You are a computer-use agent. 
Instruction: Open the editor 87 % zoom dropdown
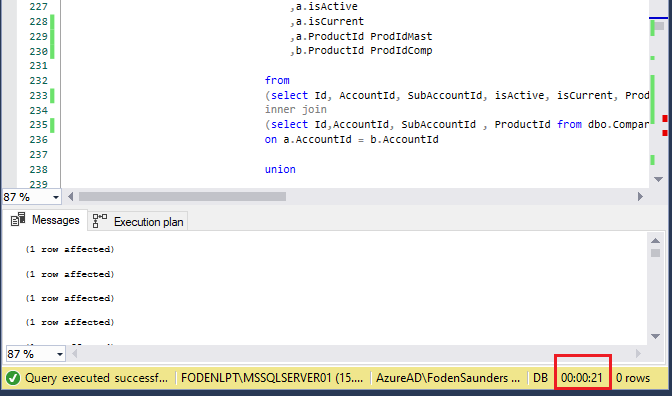56,198
